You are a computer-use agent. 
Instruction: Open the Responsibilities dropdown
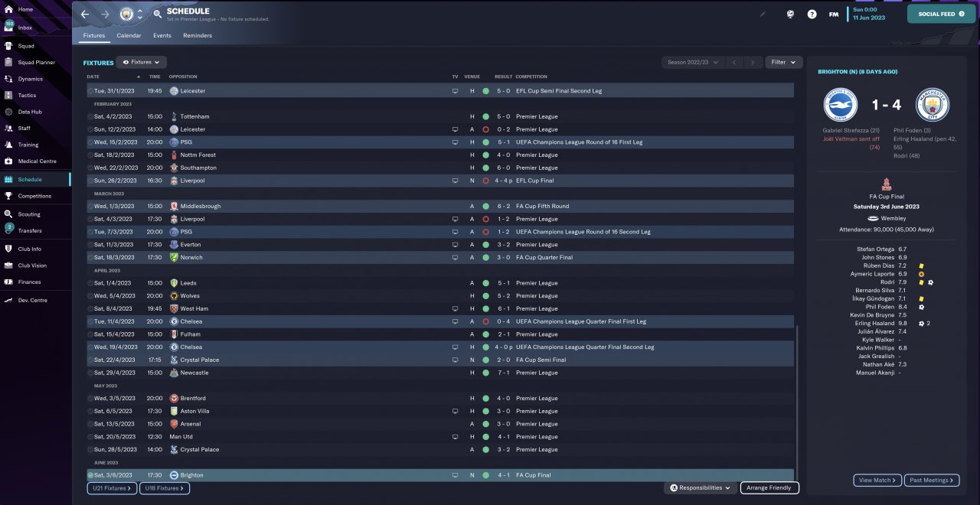pyautogui.click(x=701, y=487)
